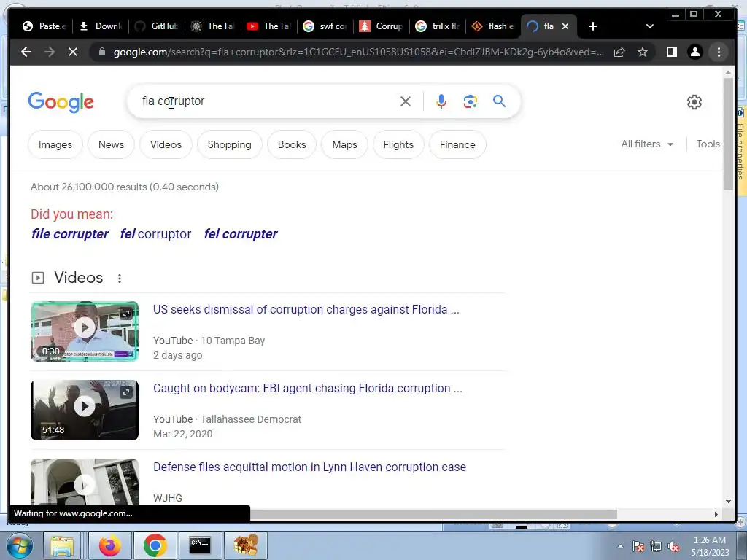This screenshot has height=560, width=747.
Task: View site info padlock icon
Action: coord(102,52)
